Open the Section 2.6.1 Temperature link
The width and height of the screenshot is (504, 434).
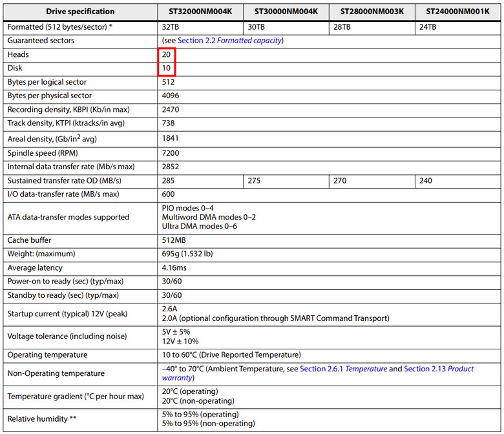coord(343,369)
